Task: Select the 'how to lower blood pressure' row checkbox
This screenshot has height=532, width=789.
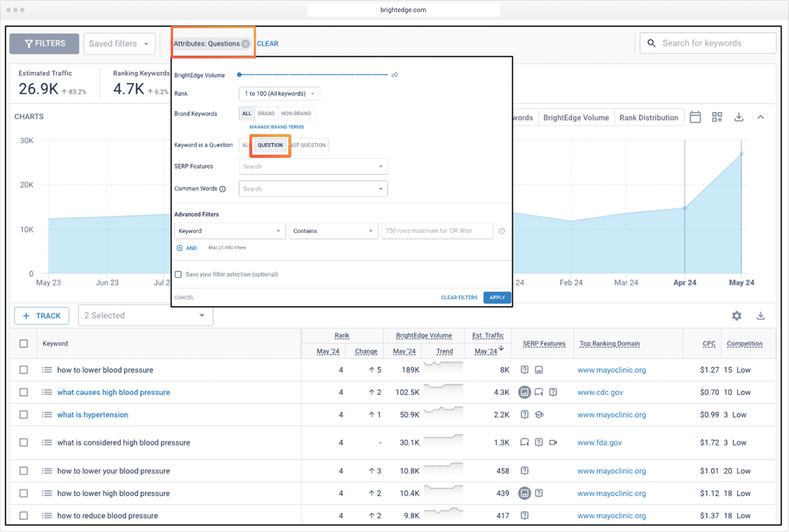Action: tap(24, 370)
